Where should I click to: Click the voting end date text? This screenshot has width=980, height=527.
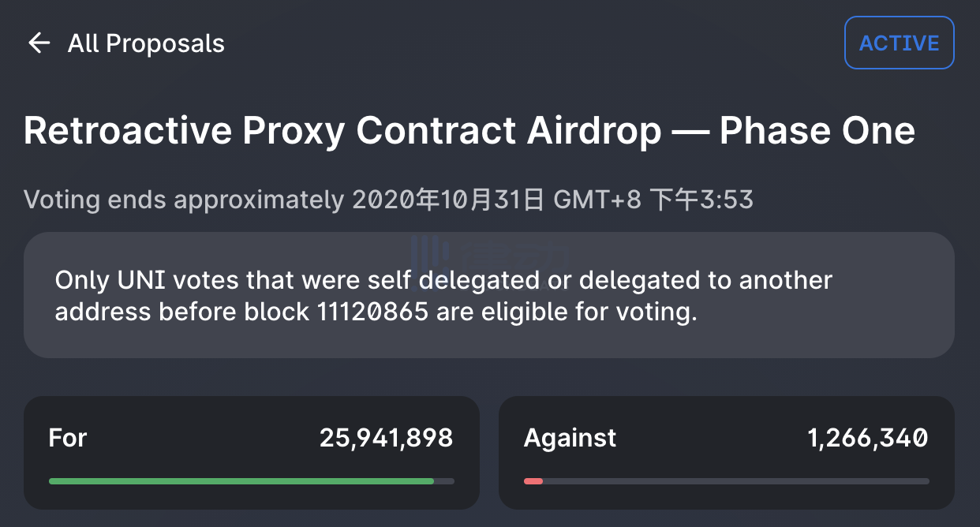coord(388,200)
